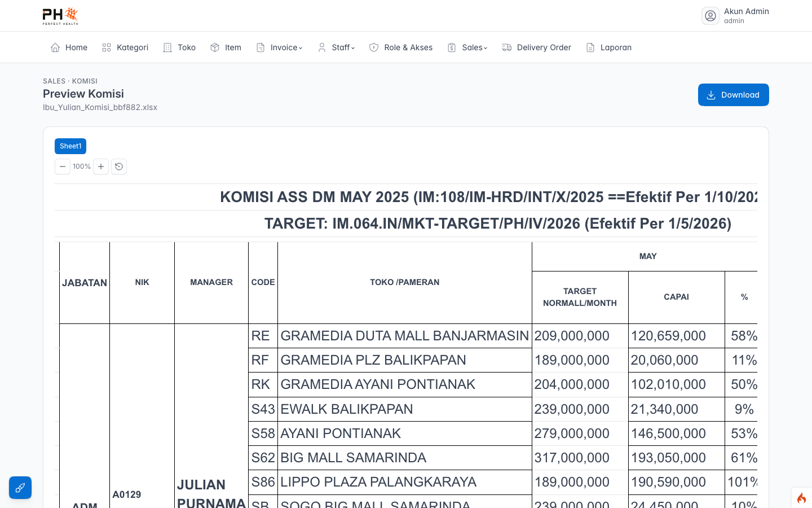The image size is (812, 508).
Task: Click the S43 code cell
Action: coord(263,409)
